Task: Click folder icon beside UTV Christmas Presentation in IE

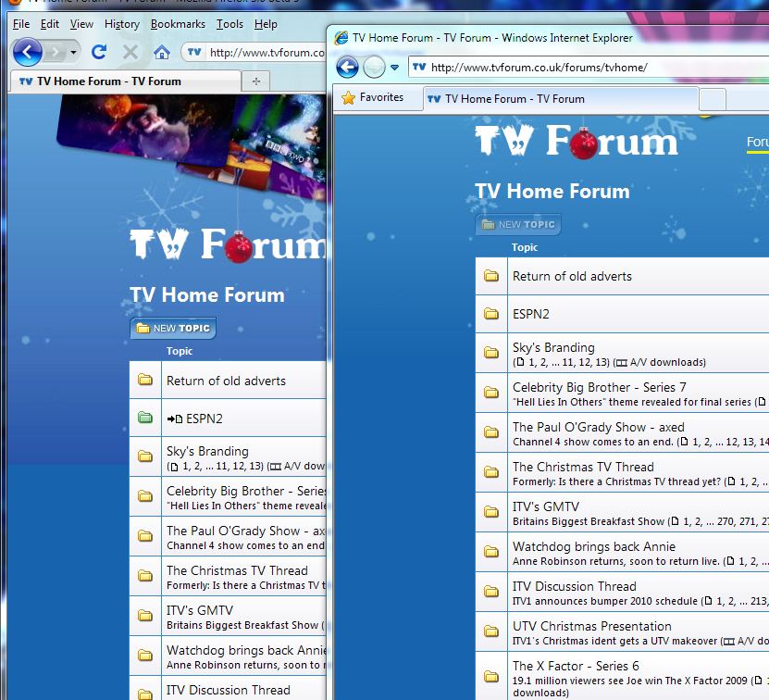Action: tap(491, 631)
